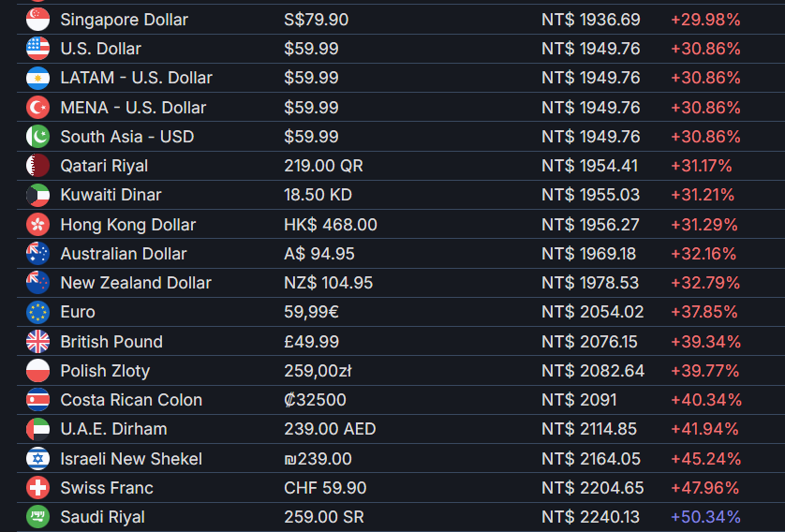Image resolution: width=785 pixels, height=532 pixels.
Task: Select the Costa Rican Colon label
Action: pos(131,400)
